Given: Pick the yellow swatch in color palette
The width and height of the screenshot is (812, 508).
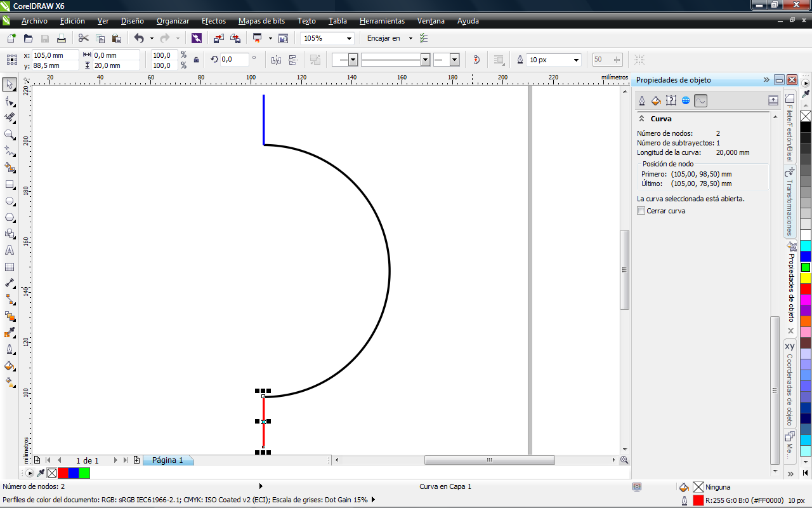Looking at the screenshot, I should point(805,278).
